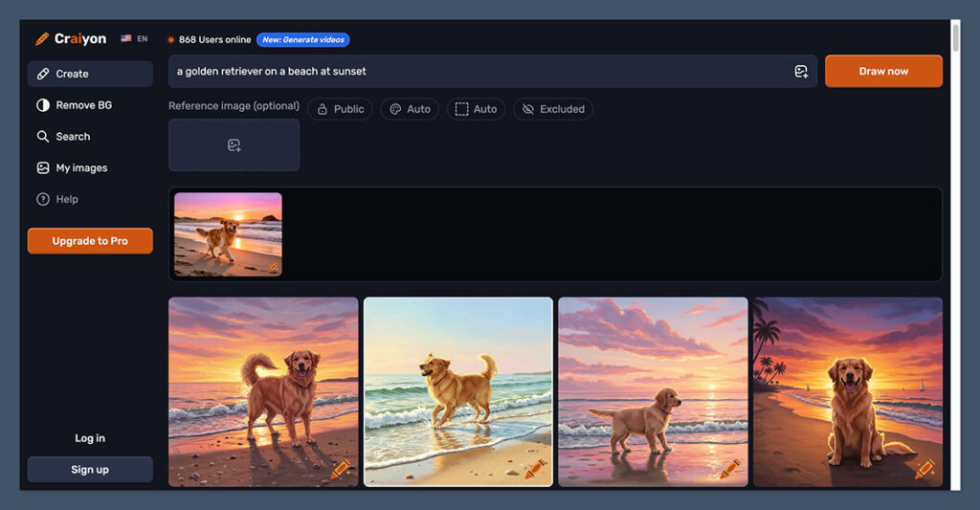Click the crayon icon on the small thumbnail
980x510 pixels.
273,268
